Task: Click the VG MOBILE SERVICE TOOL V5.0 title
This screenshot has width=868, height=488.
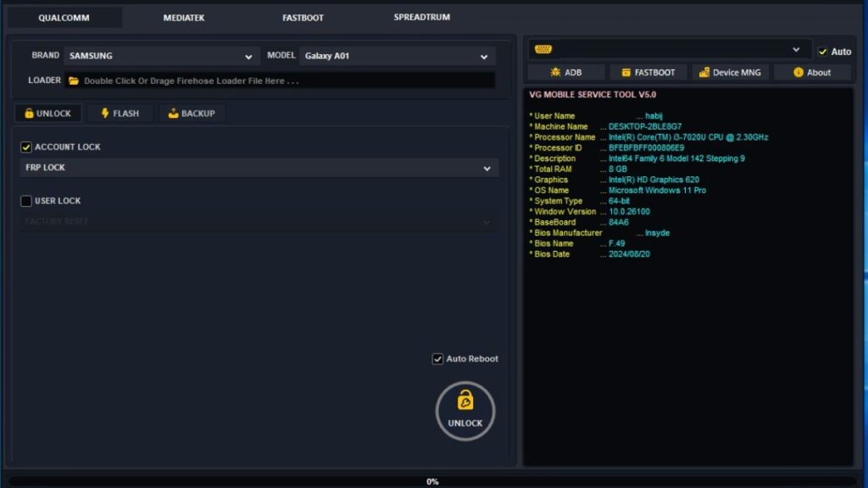Action: click(x=593, y=95)
